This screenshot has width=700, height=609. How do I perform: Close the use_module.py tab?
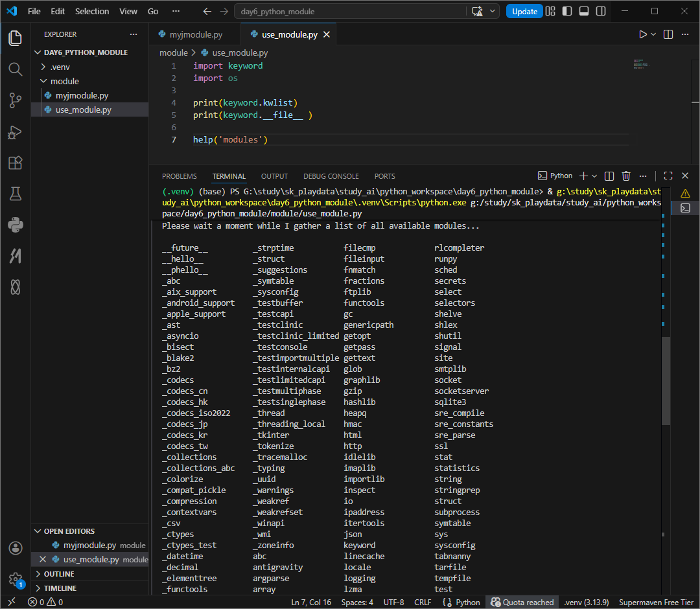[327, 34]
